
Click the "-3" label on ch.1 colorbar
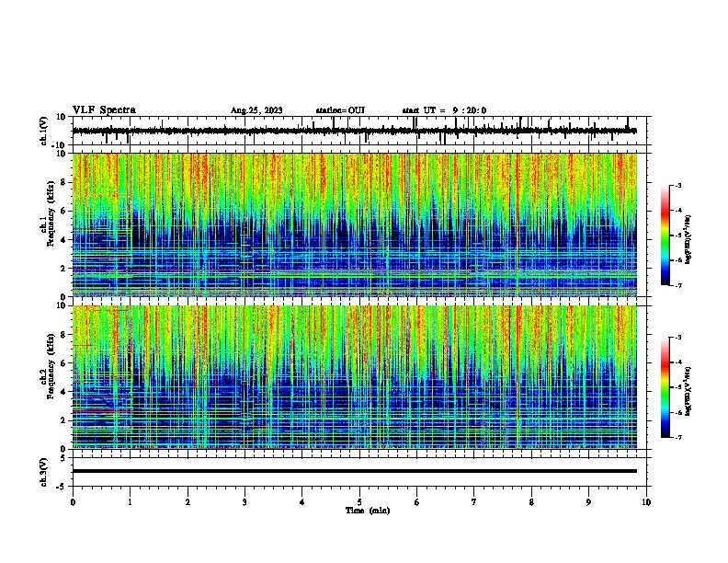tap(678, 185)
